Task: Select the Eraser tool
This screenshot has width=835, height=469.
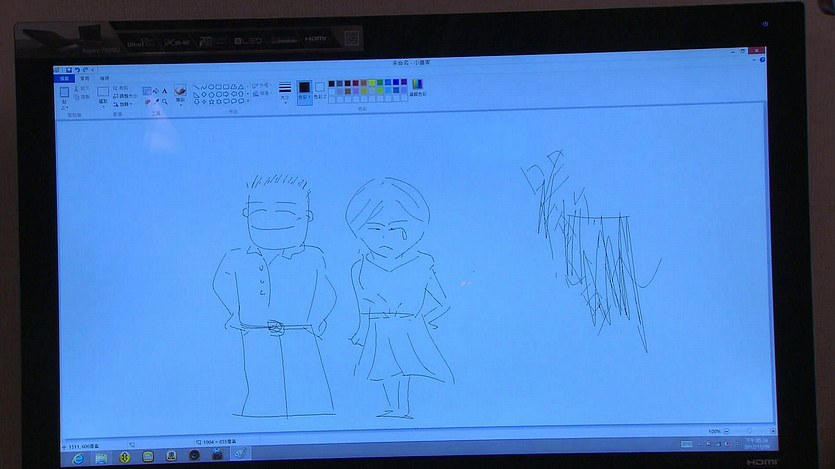Action: [148, 101]
